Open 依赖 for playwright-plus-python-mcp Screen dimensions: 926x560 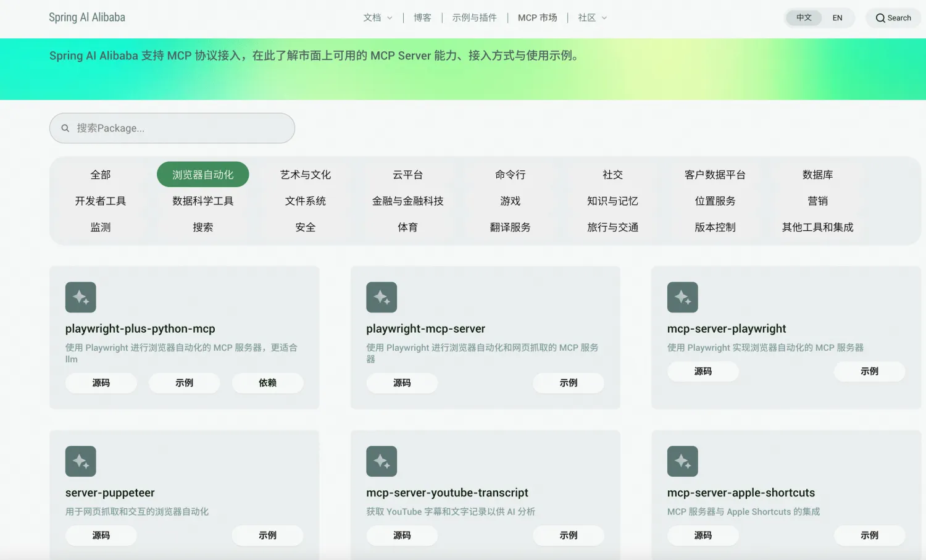pyautogui.click(x=267, y=383)
